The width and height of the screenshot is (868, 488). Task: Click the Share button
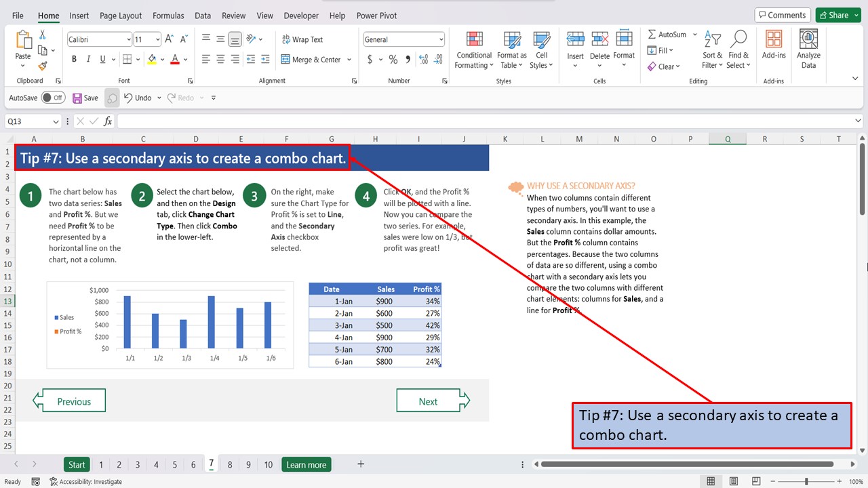click(x=838, y=14)
